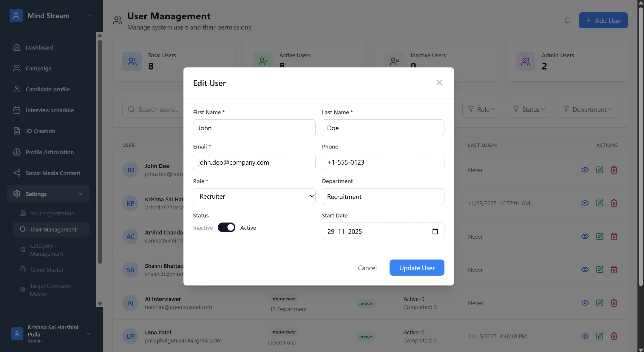The height and width of the screenshot is (352, 644).
Task: Click the Update User button
Action: pos(417,268)
